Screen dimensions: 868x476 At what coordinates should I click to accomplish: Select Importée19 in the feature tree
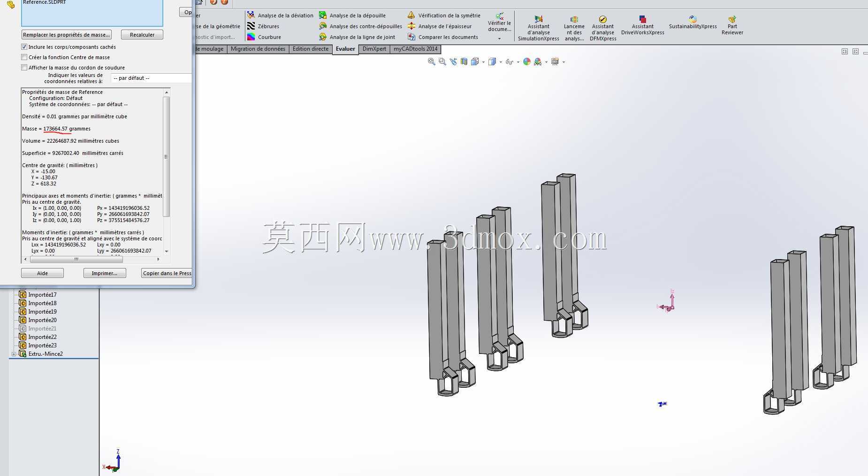tap(42, 312)
